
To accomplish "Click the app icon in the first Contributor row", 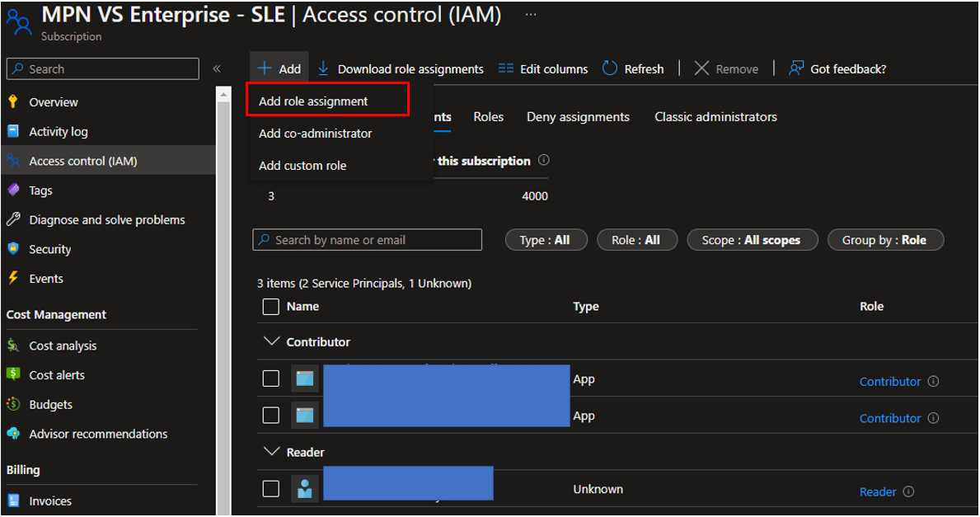I will (305, 378).
